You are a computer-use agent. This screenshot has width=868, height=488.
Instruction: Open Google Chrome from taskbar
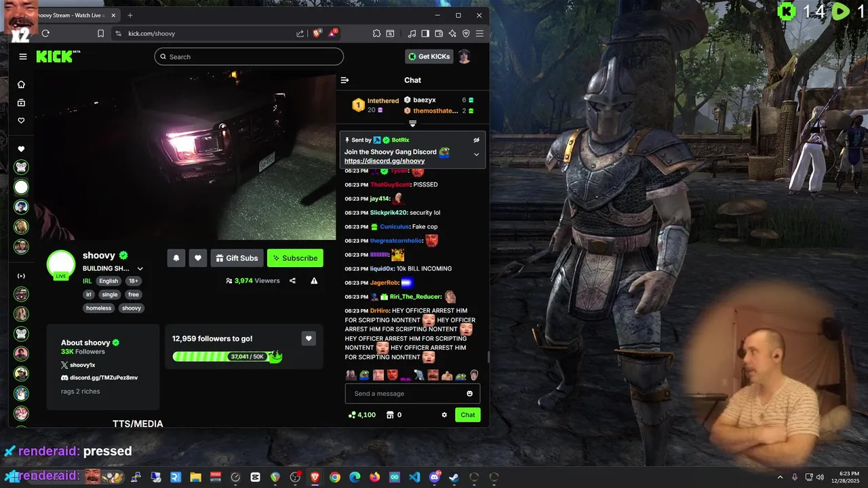pyautogui.click(x=334, y=477)
